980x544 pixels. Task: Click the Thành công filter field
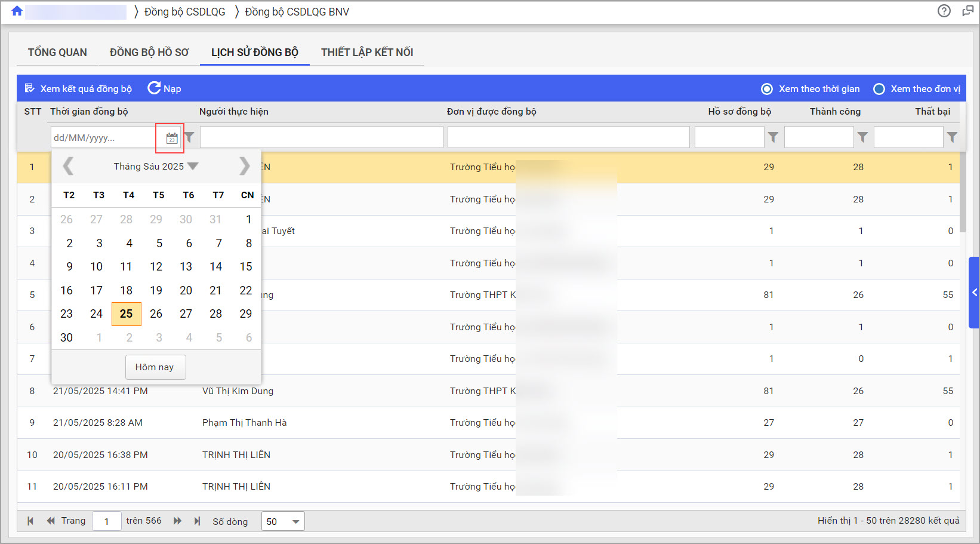819,137
